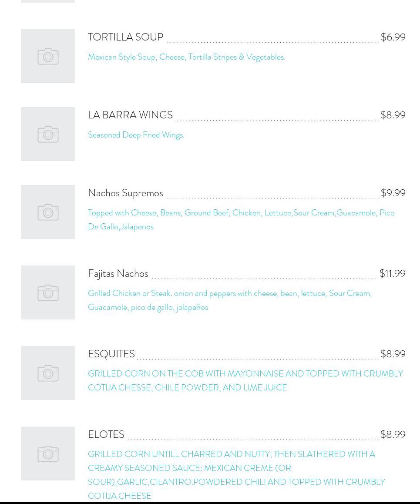The height and width of the screenshot is (504, 420).
Task: Click the Esquites camera placeholder icon
Action: click(x=48, y=373)
